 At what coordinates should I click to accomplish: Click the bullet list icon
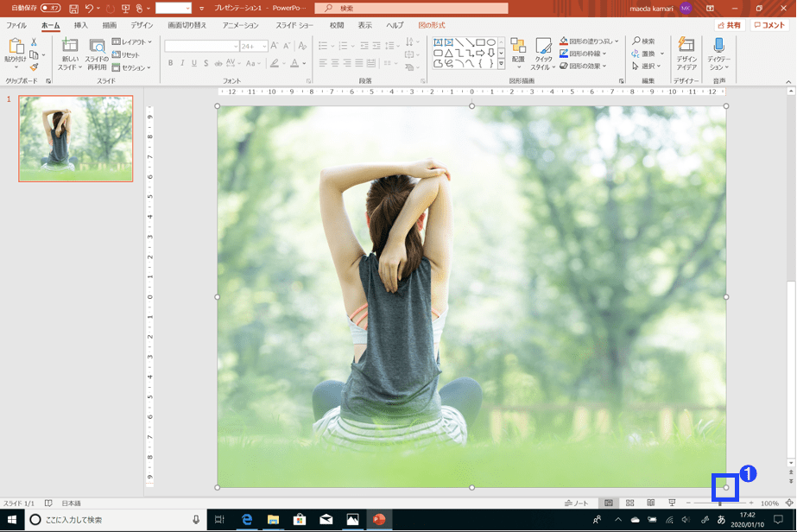pos(323,46)
